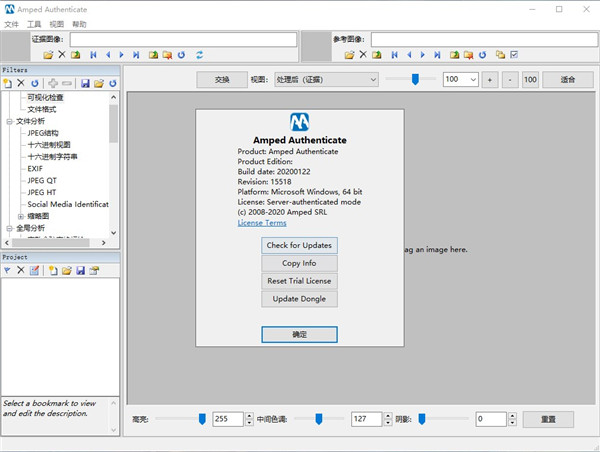The image size is (600, 452).
Task: Collapse the 文件分析 tree node
Action: pyautogui.click(x=10, y=122)
